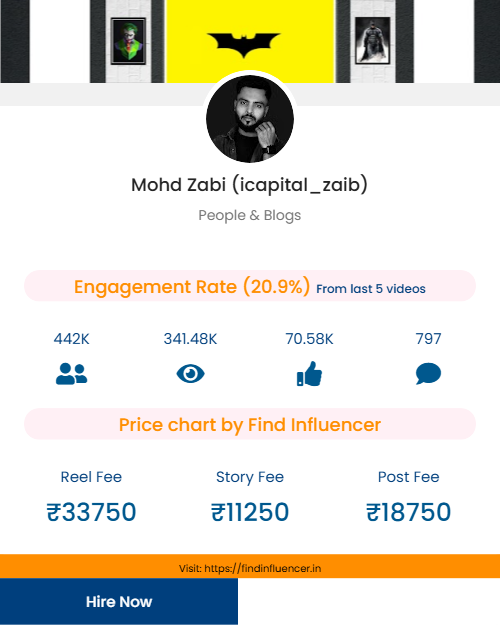Open the Batman framed poster
The image size is (500, 625).
point(372,40)
